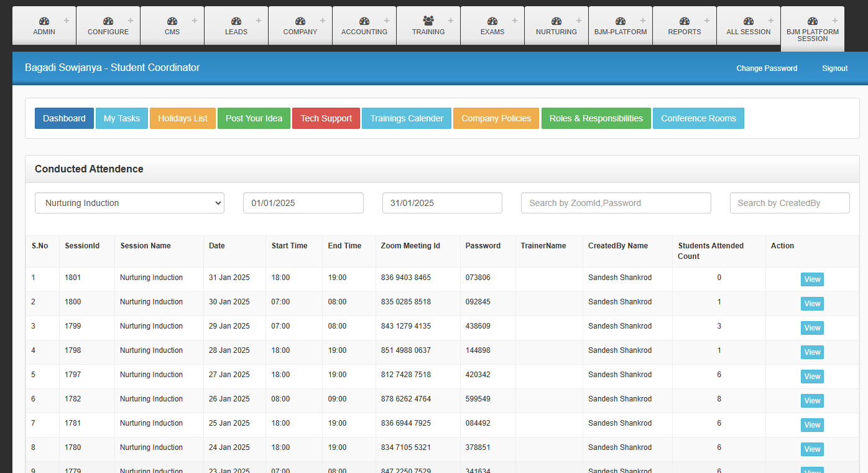Screen dimensions: 868x473
Task: View session 1801 attendance details
Action: (x=812, y=279)
